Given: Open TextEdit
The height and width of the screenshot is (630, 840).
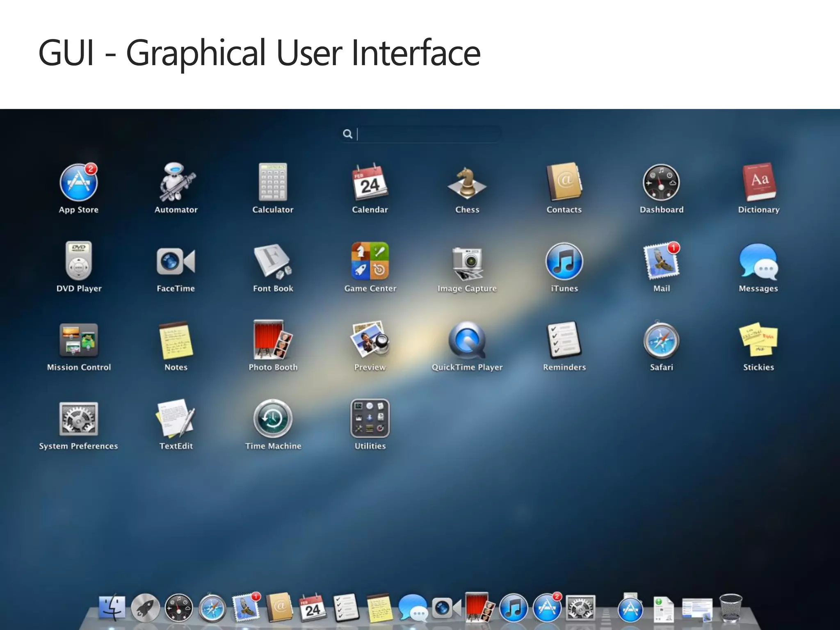Looking at the screenshot, I should pos(176,418).
